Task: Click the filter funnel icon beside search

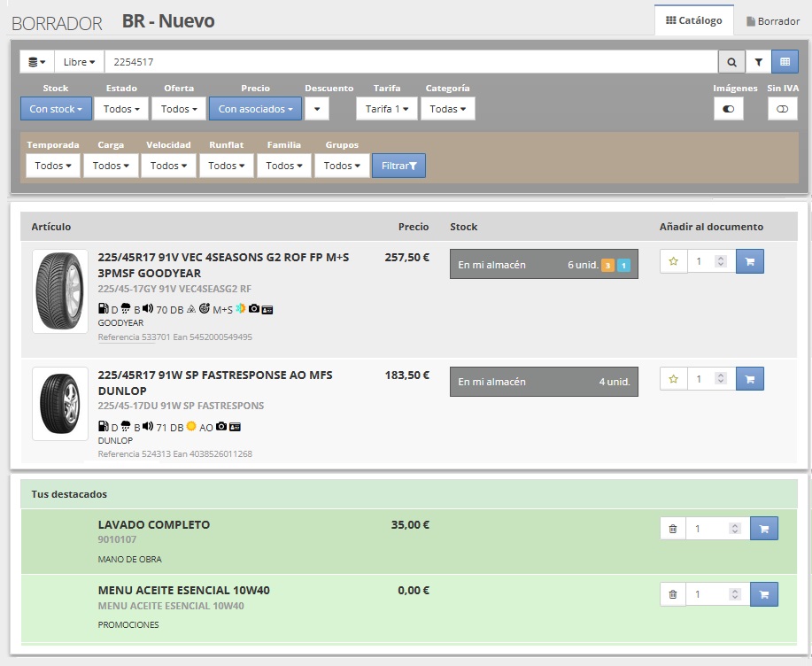Action: 759,62
